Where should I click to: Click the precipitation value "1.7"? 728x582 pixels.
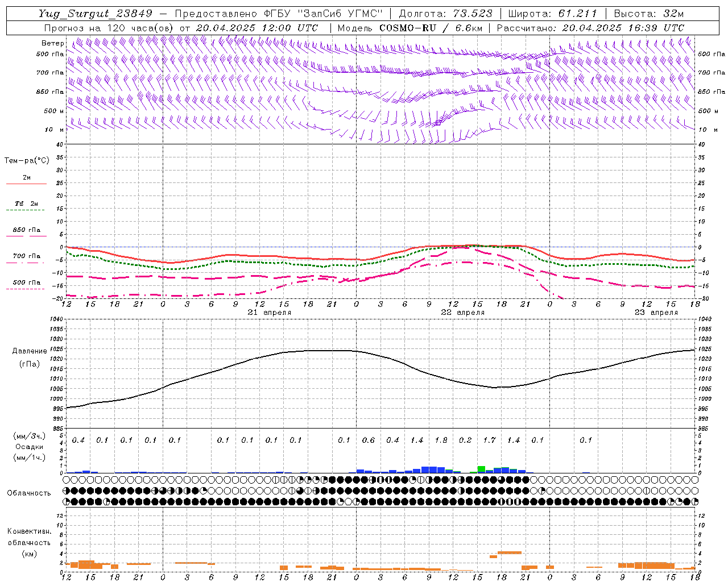(x=489, y=440)
